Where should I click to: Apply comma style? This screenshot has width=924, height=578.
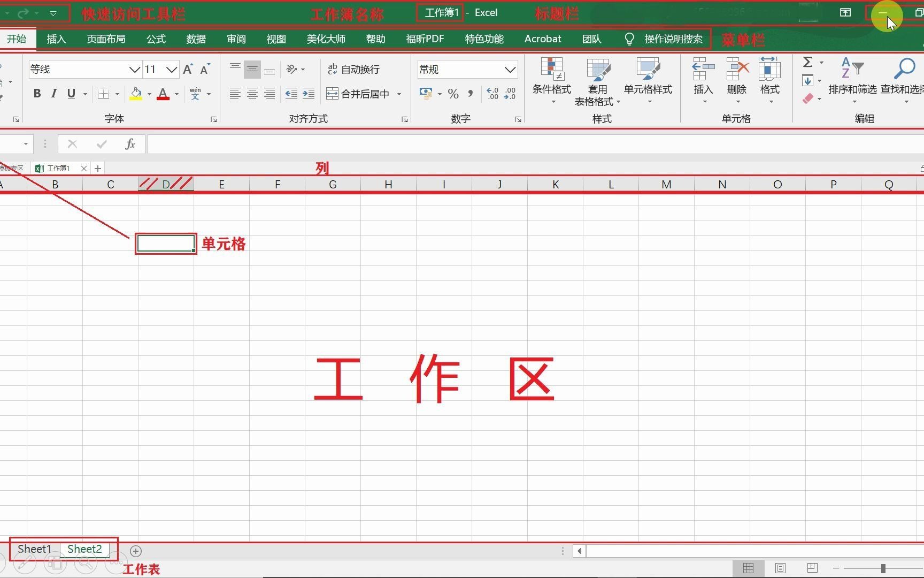tap(471, 94)
